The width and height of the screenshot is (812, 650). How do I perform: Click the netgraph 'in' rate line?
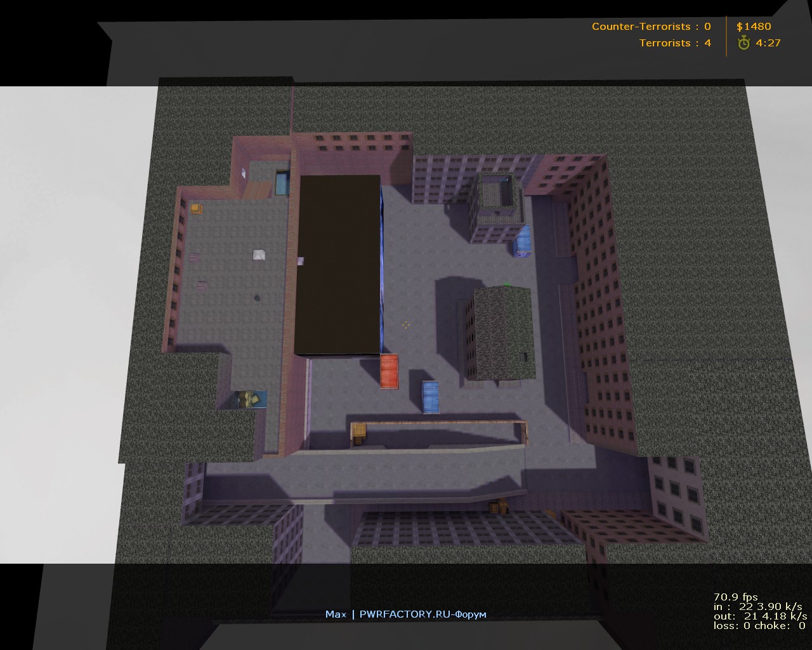757,607
